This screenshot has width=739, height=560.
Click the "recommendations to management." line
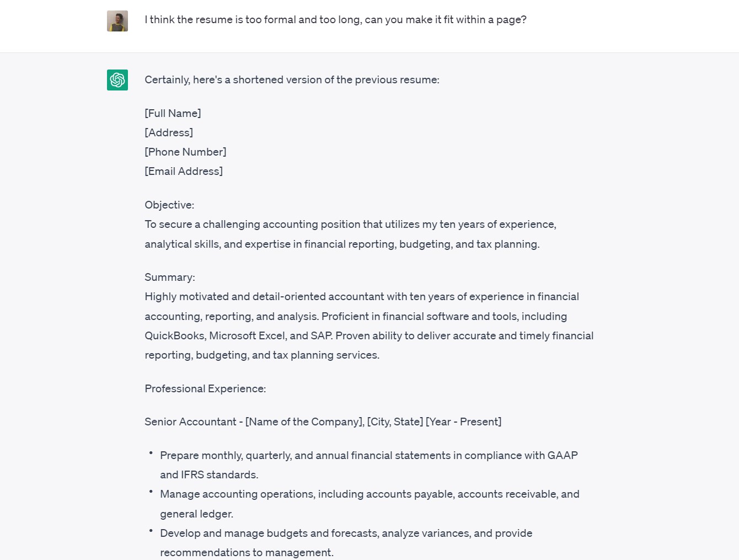click(x=247, y=553)
